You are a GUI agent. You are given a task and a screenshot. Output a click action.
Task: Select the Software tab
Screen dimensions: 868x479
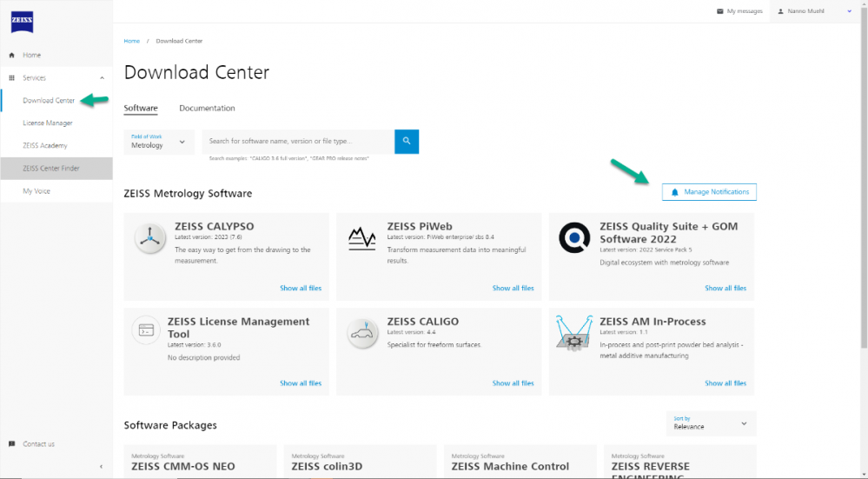tap(141, 109)
